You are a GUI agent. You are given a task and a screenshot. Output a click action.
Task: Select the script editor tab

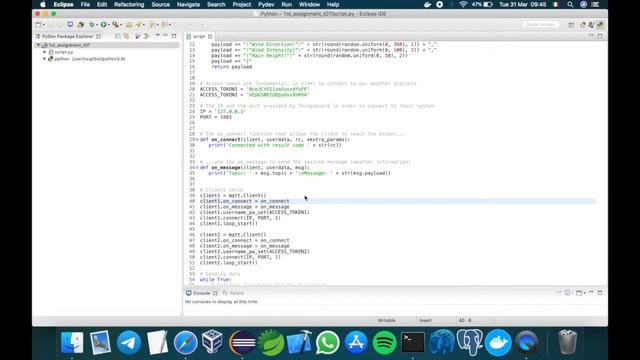(199, 36)
